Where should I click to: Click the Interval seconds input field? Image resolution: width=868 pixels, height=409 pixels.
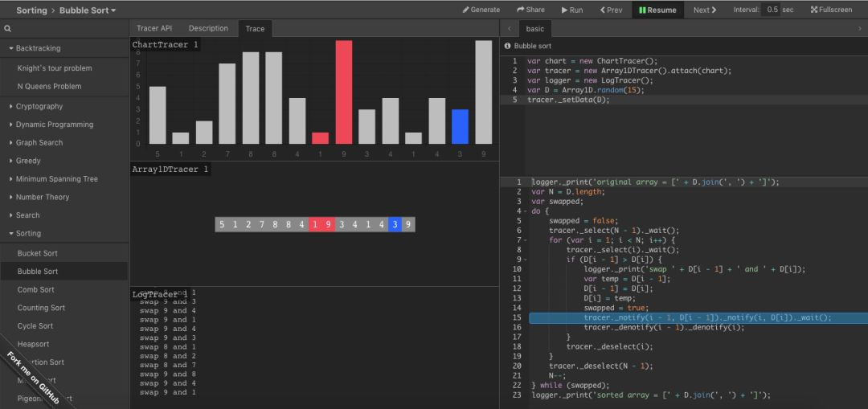coord(771,10)
